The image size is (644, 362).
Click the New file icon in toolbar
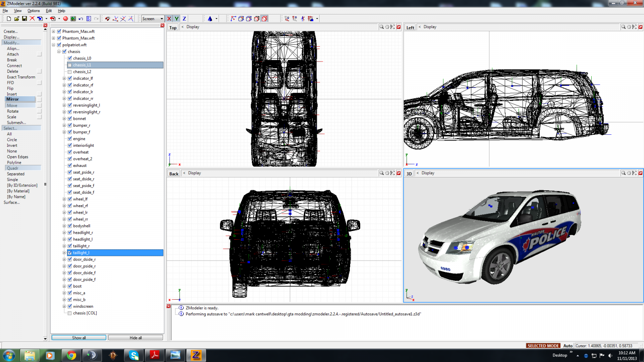(x=8, y=19)
